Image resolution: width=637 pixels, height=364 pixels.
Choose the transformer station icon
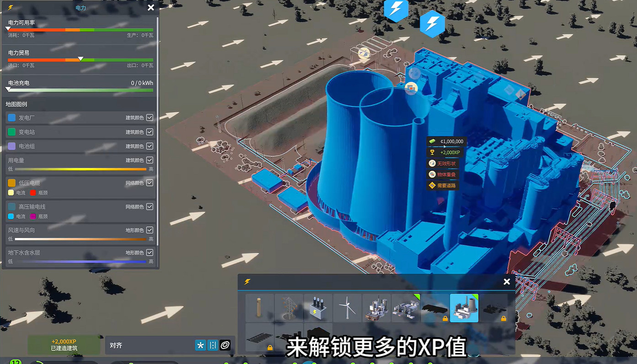tap(318, 308)
